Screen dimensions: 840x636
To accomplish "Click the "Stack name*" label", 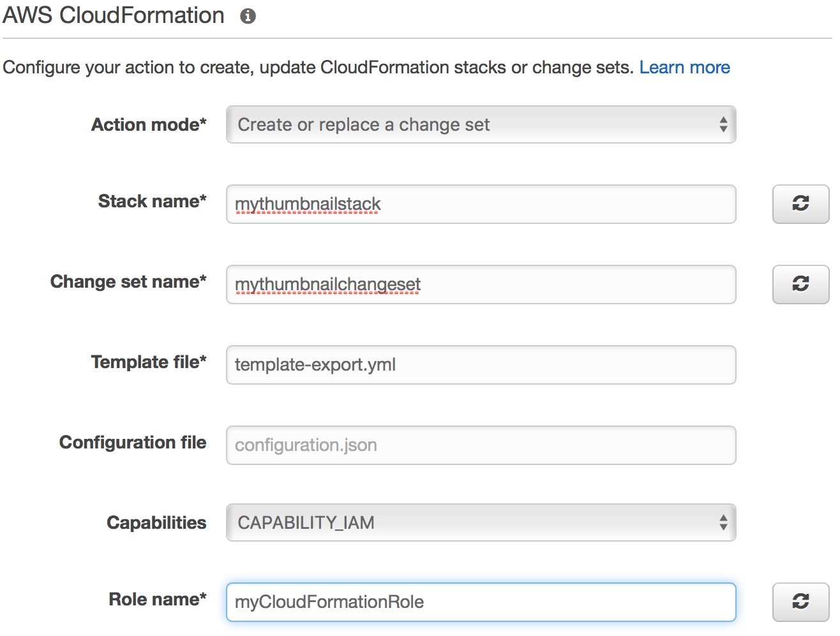I will [x=152, y=202].
